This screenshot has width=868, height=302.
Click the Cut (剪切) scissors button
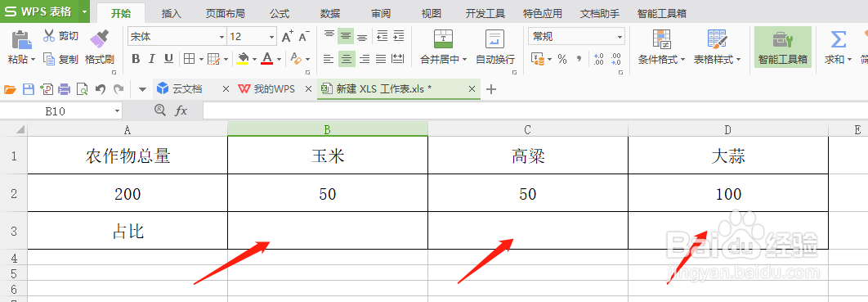pos(61,36)
